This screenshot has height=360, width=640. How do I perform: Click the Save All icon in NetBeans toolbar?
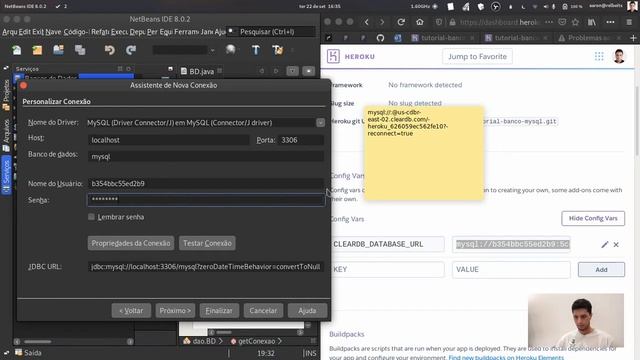80,50
